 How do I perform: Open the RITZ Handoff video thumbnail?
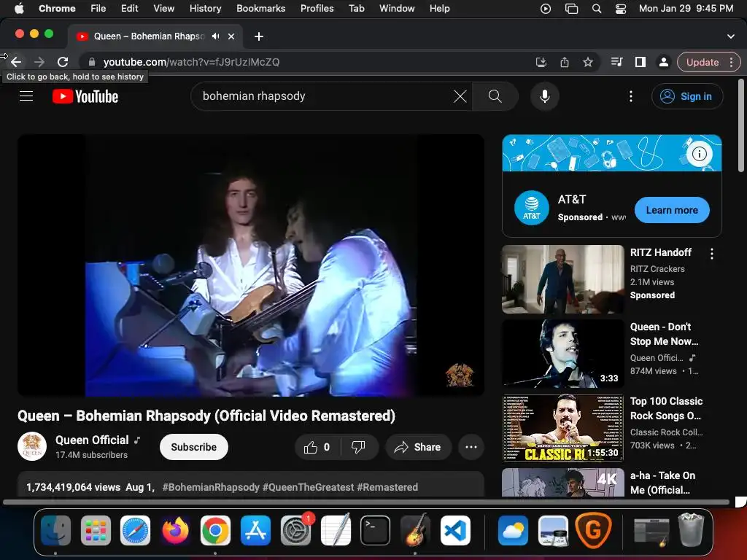pos(562,279)
